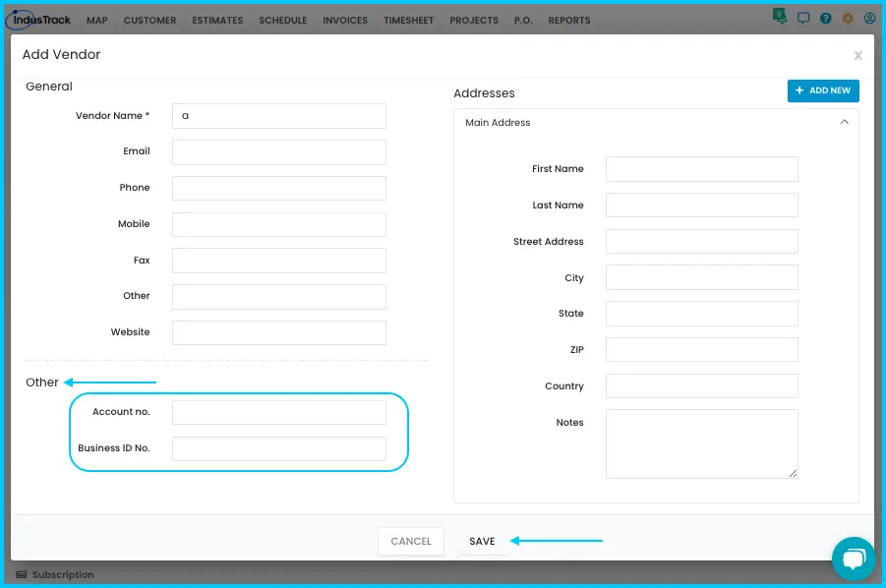Click the SAVE button
Viewport: 886px width, 588px height.
tap(482, 541)
